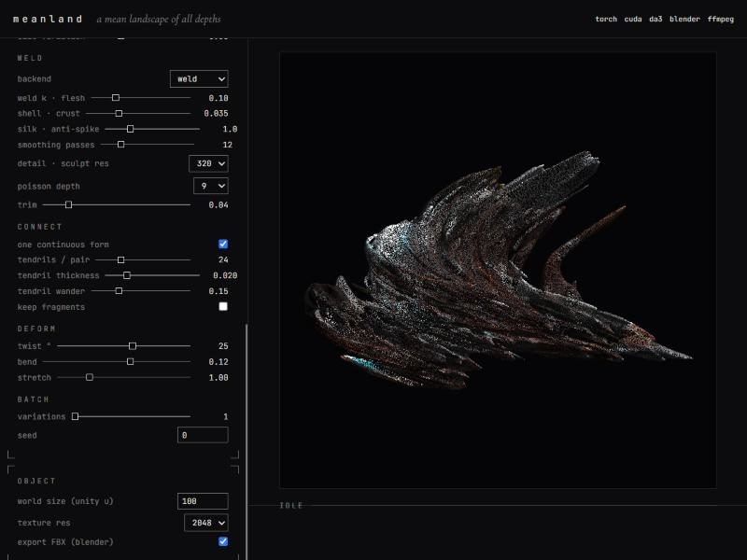Image resolution: width=747 pixels, height=560 pixels.
Task: Click the trim slider handle
Action: (68, 204)
